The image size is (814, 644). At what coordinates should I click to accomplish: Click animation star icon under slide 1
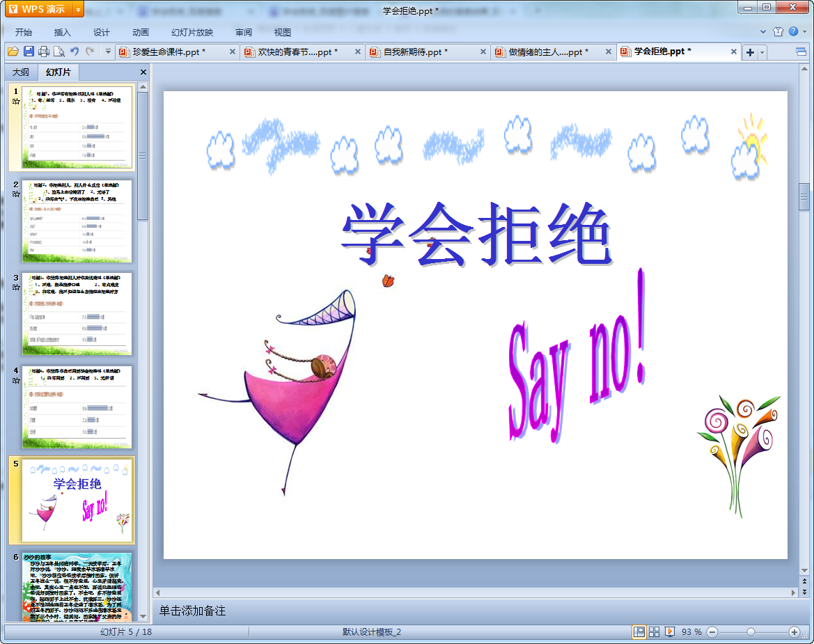16,101
